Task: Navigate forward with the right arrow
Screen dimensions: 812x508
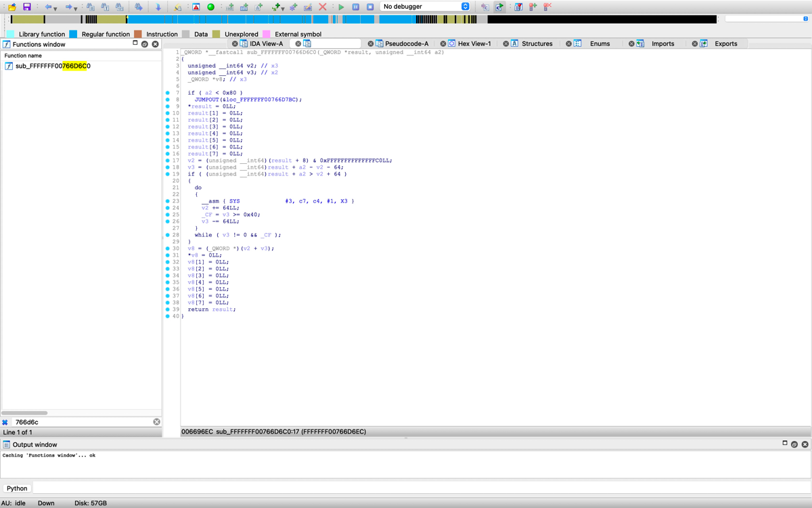Action: click(68, 7)
